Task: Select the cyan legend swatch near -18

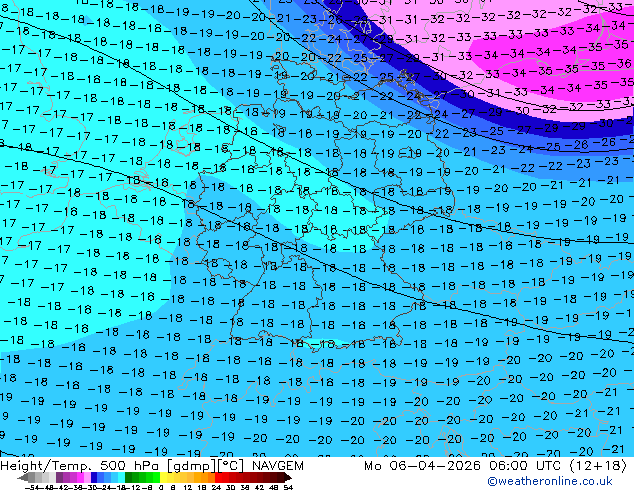Action: click(x=122, y=478)
